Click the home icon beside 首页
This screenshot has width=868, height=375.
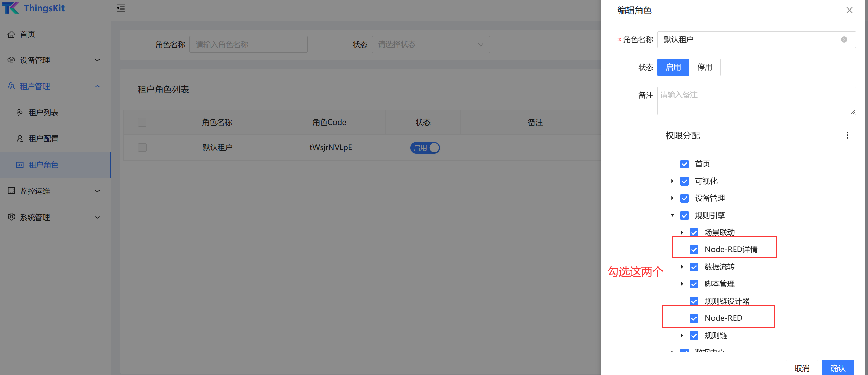(x=12, y=34)
